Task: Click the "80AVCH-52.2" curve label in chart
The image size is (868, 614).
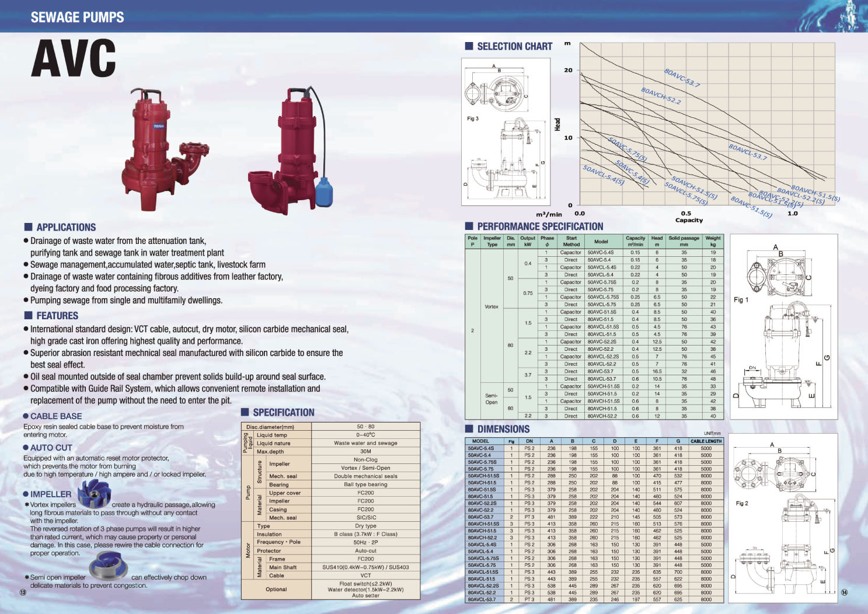Action: click(661, 96)
